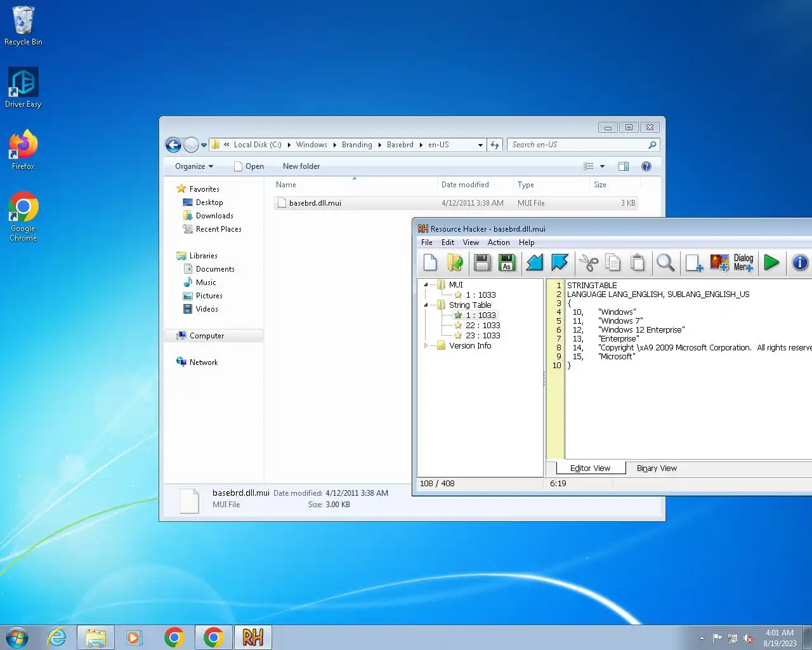812x650 pixels.
Task: Click the Cut scissors icon
Action: [589, 262]
